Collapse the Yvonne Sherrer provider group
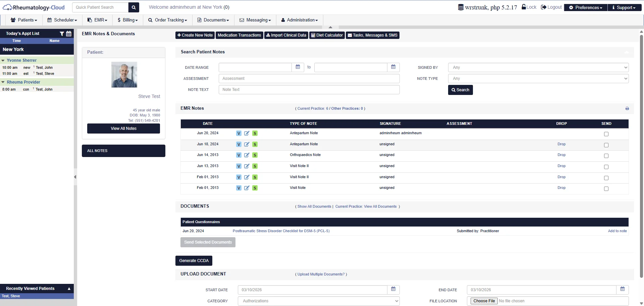This screenshot has width=644, height=306. coord(3,60)
